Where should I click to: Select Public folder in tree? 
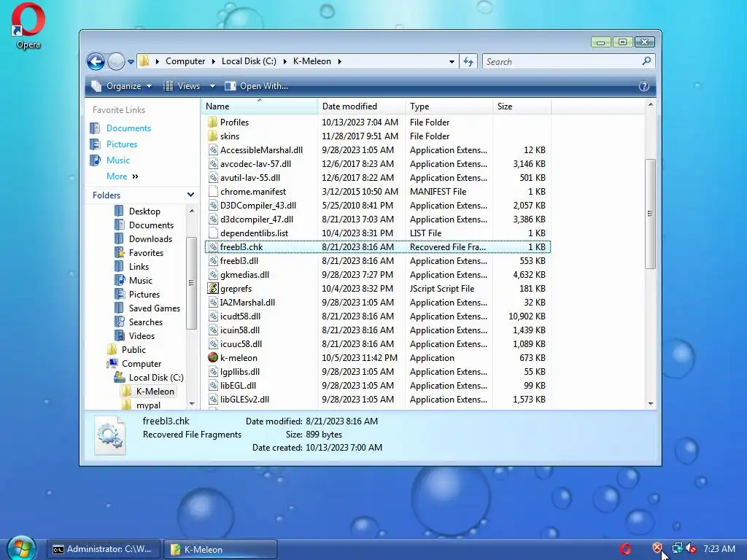(133, 349)
